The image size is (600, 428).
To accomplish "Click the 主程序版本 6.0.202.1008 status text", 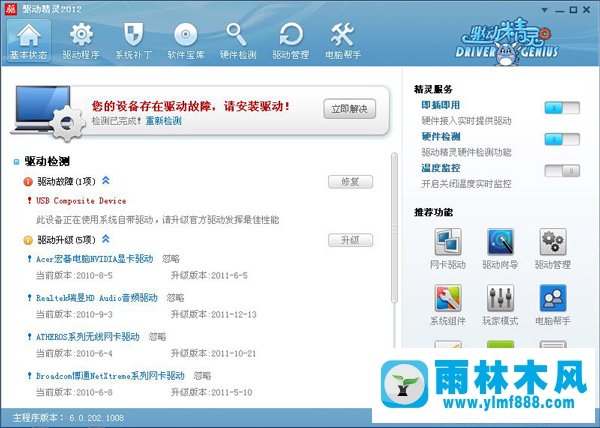I will [x=68, y=418].
